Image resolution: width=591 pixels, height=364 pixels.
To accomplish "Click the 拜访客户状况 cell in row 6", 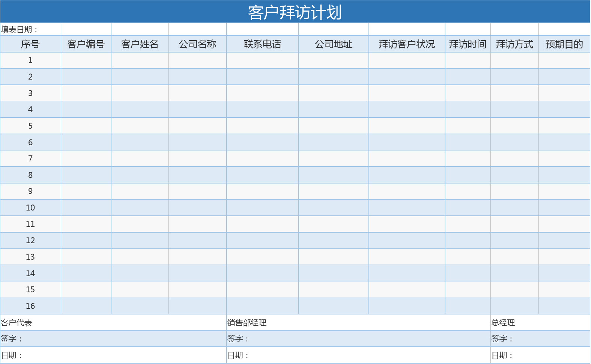I will coord(407,142).
